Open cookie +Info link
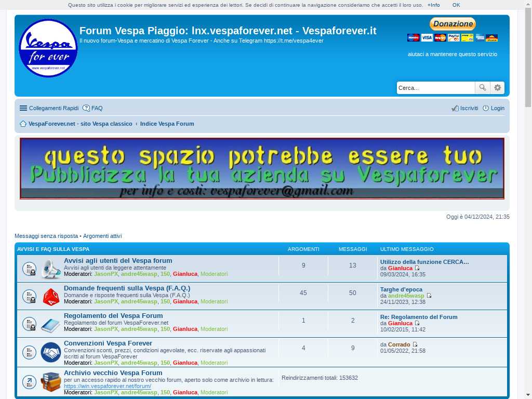The height and width of the screenshot is (399, 532). [433, 5]
